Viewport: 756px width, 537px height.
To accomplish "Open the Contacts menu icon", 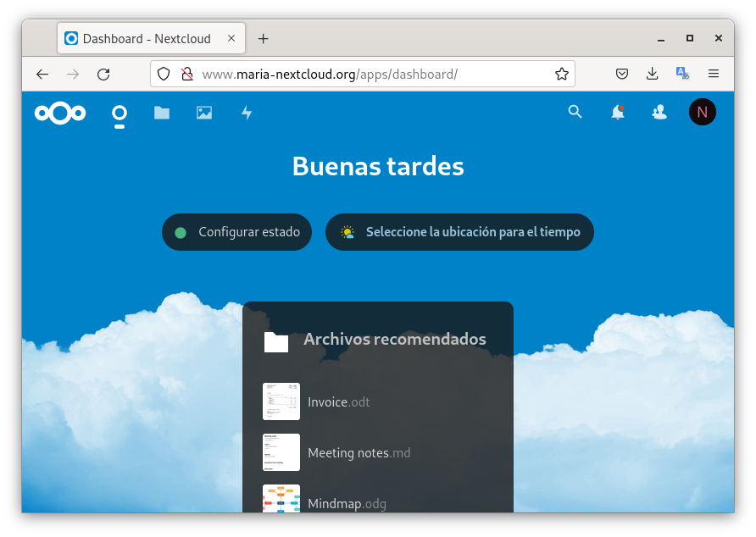I will click(659, 112).
